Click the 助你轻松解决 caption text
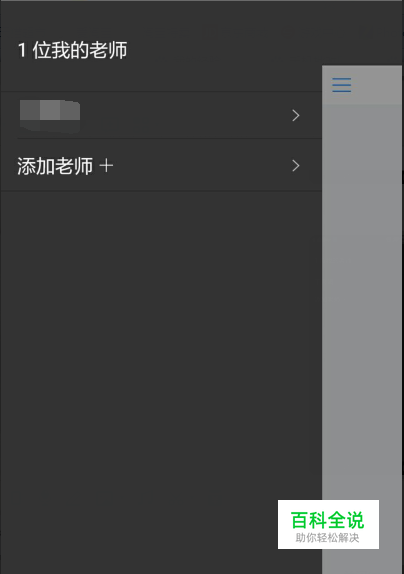Viewport: 404px width, 574px height. point(328,538)
